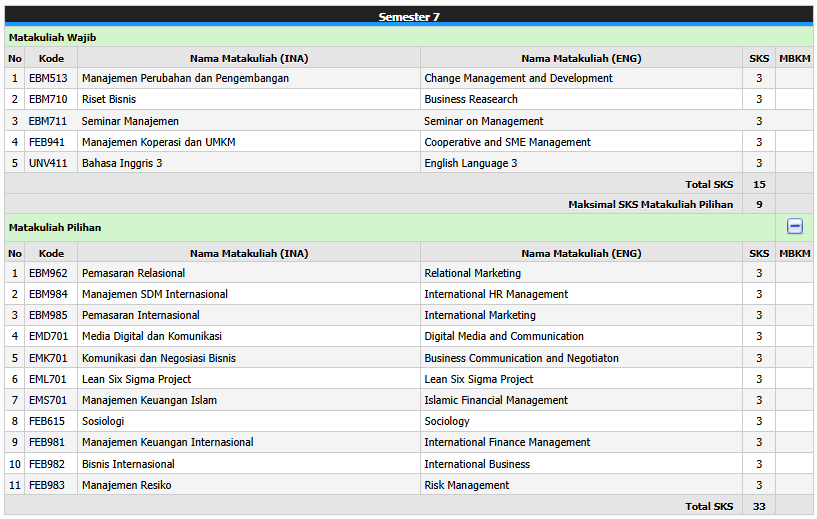
Task: Click the Lean Six Sigma Project English name
Action: click(478, 379)
